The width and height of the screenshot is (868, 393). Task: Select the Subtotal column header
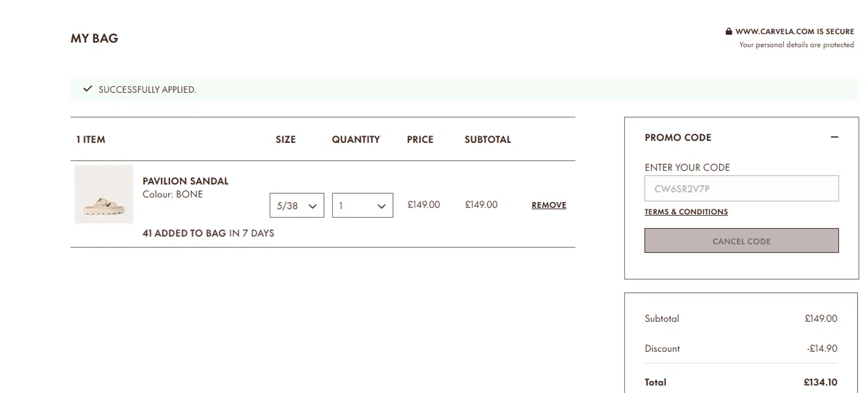point(488,139)
